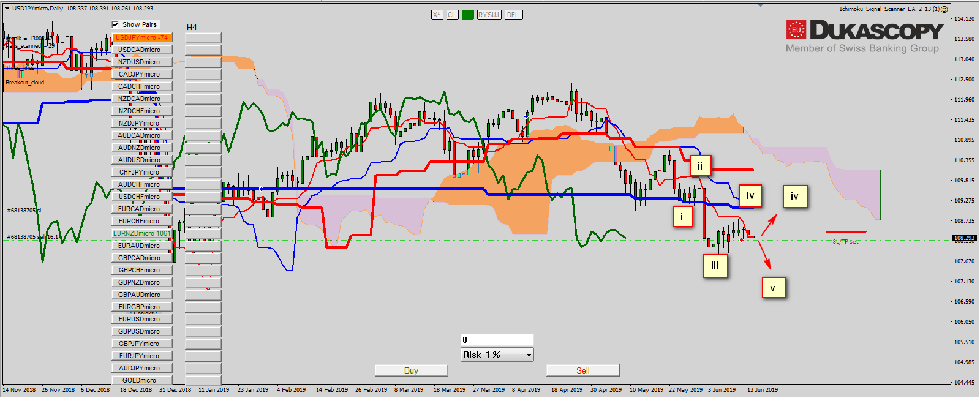This screenshot has width=980, height=398.
Task: Select the USDJPYmicro -74 pair button
Action: click(141, 37)
